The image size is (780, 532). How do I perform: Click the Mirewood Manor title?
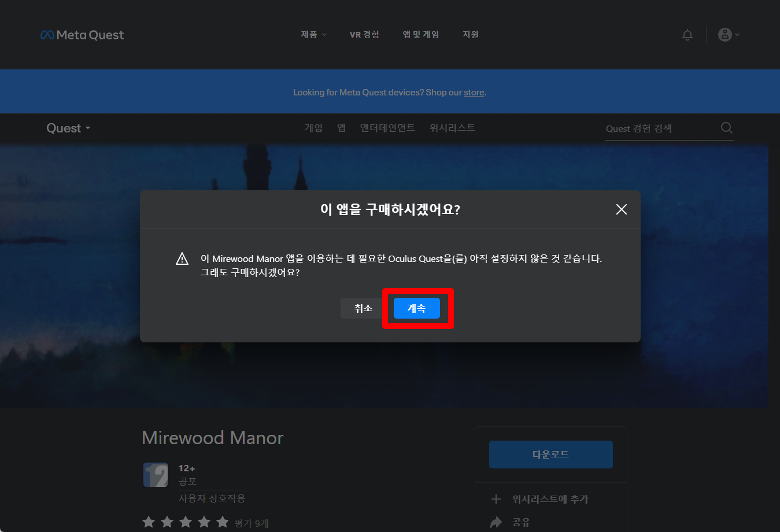click(x=213, y=438)
